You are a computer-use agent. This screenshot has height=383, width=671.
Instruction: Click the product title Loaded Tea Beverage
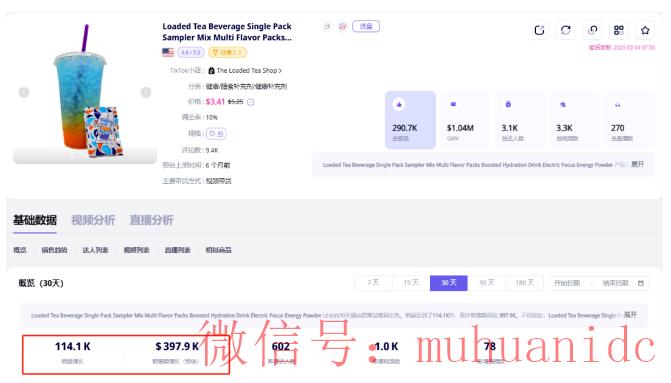pos(227,32)
